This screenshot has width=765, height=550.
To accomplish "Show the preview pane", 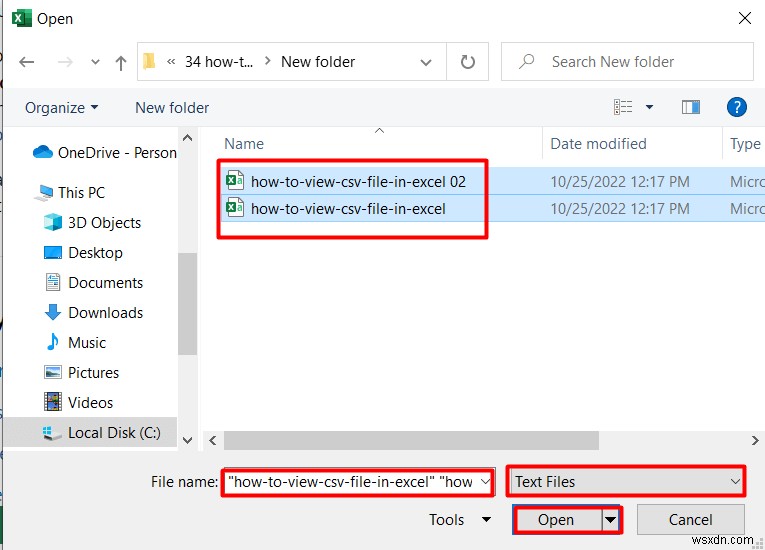I will 690,107.
